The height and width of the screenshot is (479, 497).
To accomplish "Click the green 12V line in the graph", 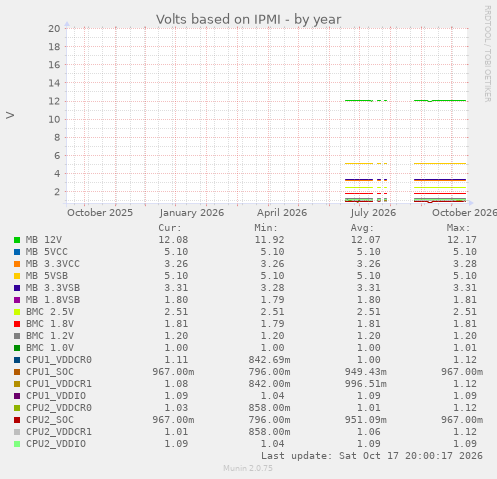I will point(440,100).
